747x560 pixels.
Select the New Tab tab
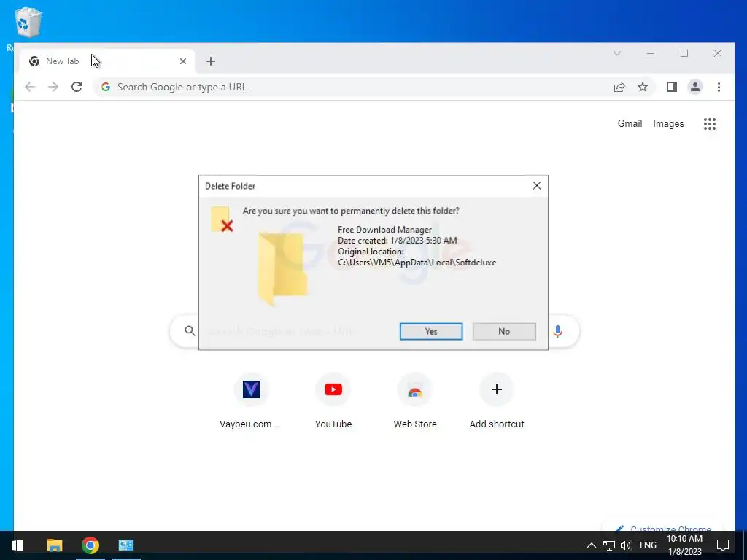click(x=107, y=61)
